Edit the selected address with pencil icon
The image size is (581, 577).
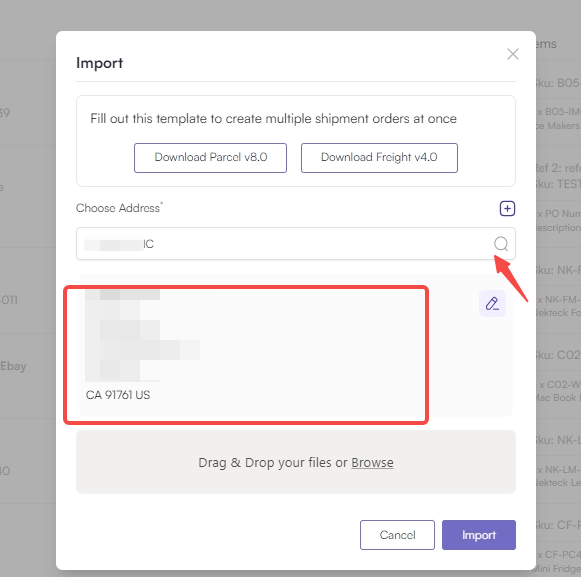tap(492, 304)
